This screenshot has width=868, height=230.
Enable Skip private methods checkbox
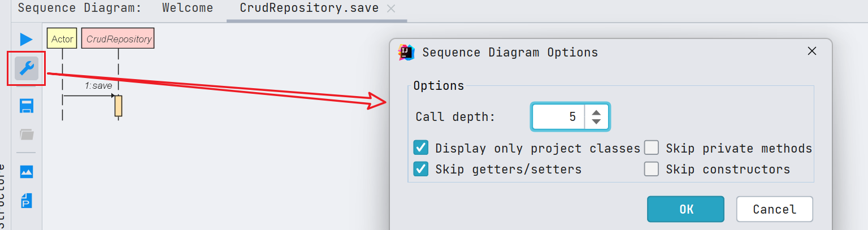652,148
